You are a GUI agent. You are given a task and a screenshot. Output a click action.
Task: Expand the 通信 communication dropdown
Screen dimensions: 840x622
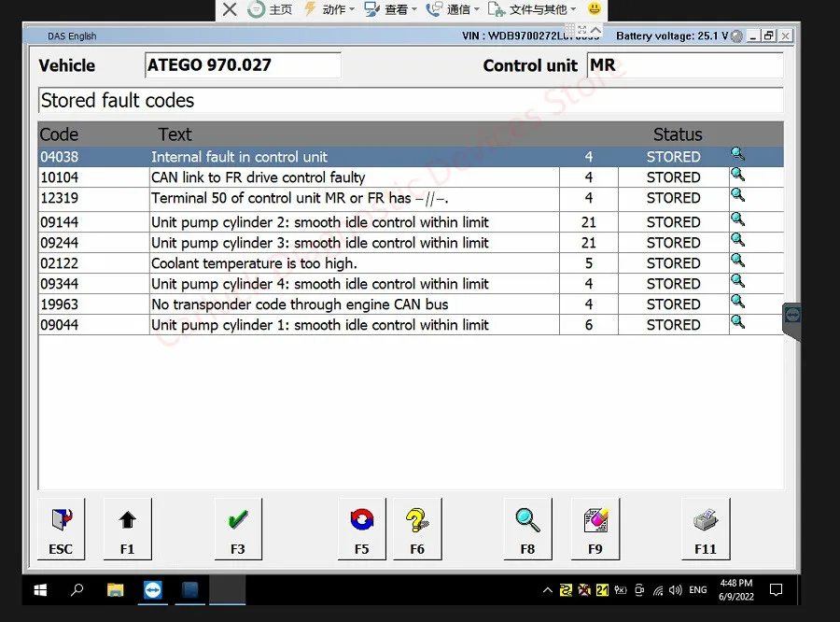click(x=453, y=9)
